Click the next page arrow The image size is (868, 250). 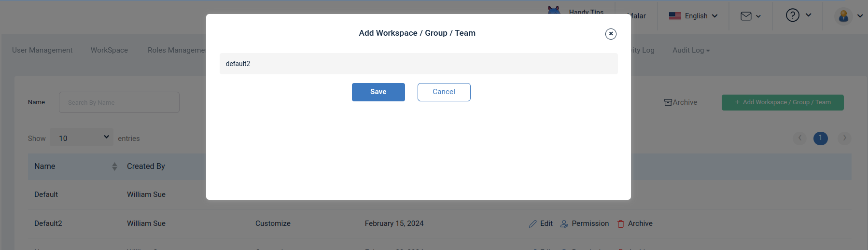pyautogui.click(x=844, y=138)
